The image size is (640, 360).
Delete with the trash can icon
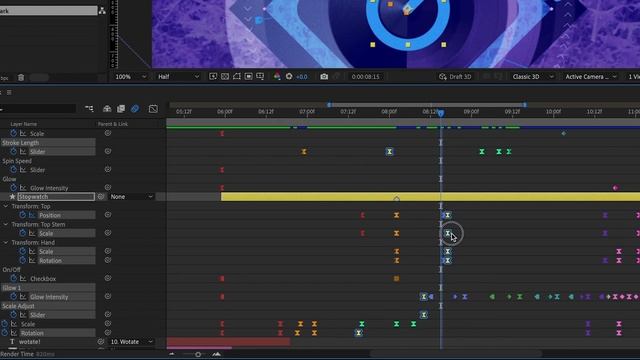point(21,77)
